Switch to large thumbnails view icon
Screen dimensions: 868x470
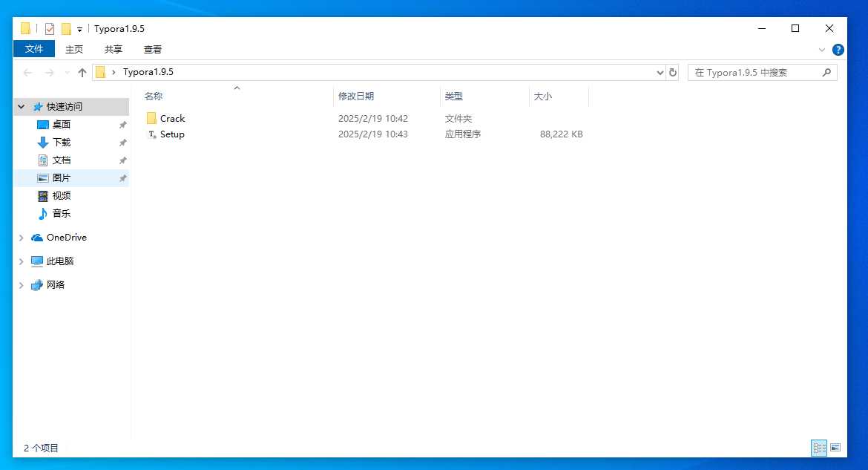835,448
